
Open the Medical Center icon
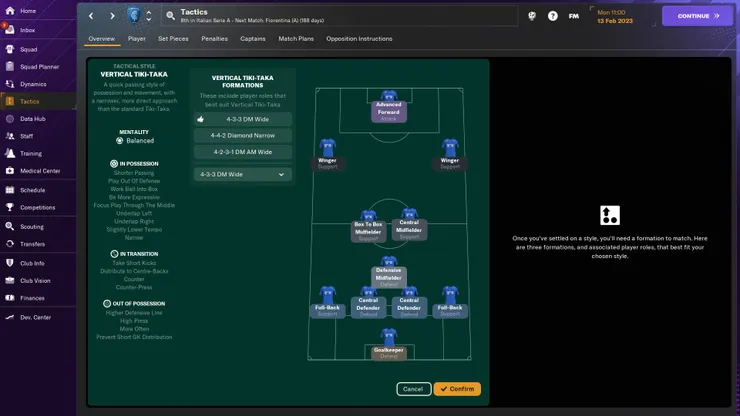(x=10, y=170)
